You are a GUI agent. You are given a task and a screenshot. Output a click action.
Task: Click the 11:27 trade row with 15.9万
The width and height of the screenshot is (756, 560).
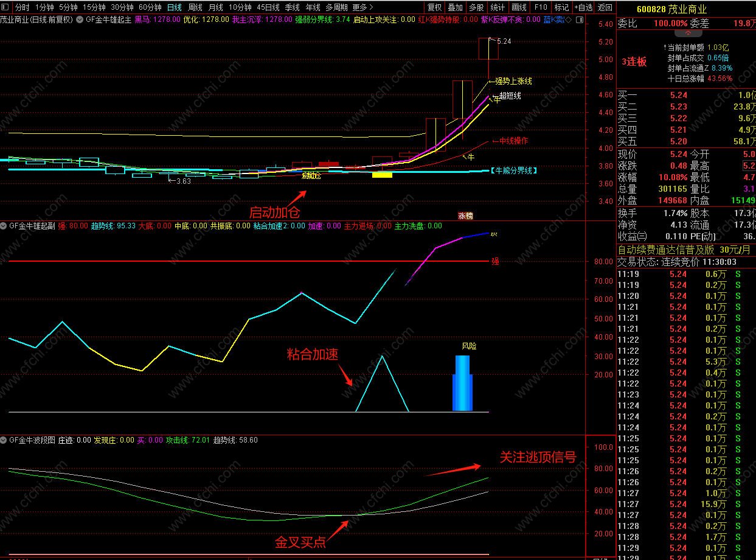click(687, 504)
